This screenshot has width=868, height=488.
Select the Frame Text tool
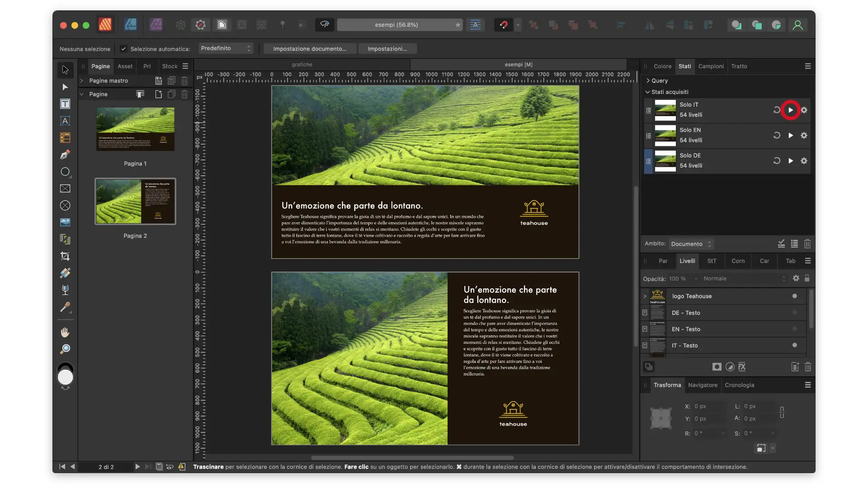[65, 104]
